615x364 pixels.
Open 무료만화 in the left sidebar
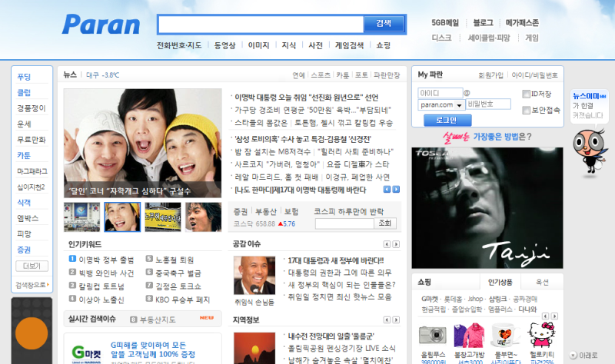click(x=32, y=140)
